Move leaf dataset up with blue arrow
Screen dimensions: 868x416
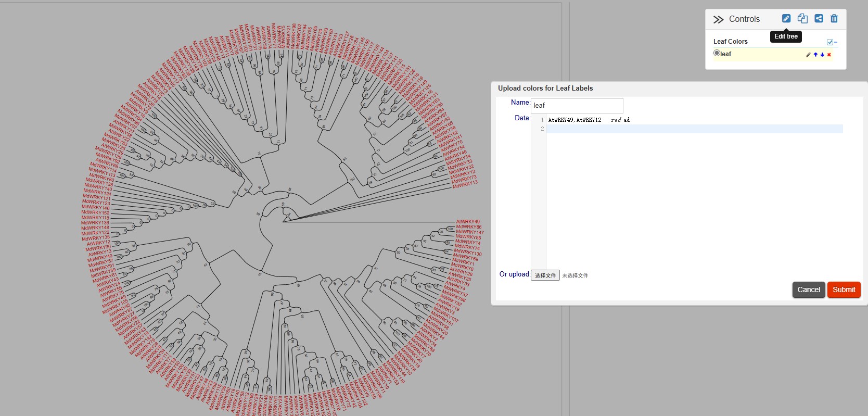click(x=815, y=55)
